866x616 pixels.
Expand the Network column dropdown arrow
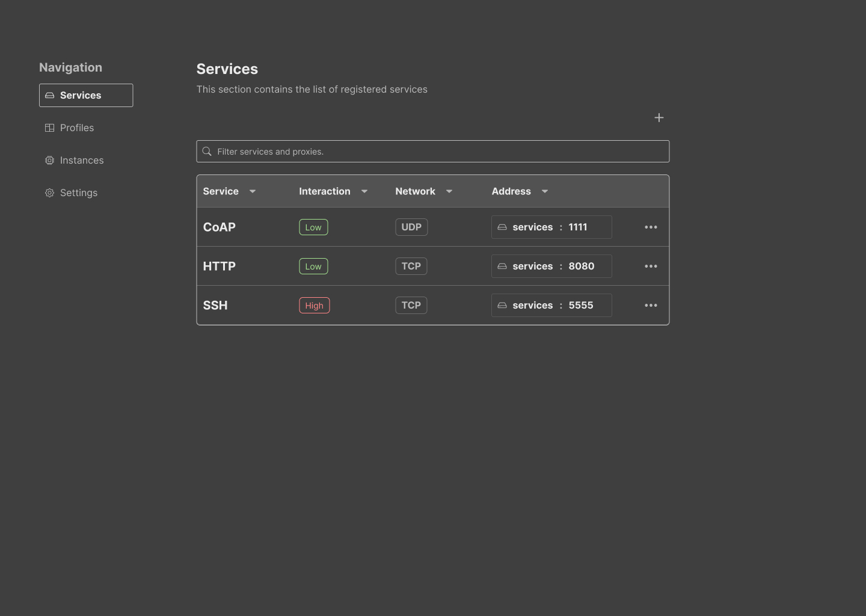449,192
